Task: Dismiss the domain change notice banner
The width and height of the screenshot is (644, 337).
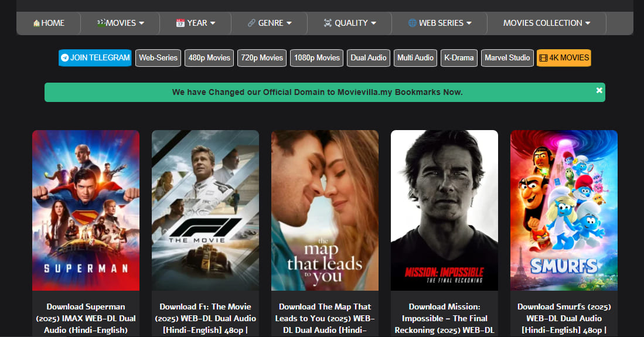Action: click(599, 91)
